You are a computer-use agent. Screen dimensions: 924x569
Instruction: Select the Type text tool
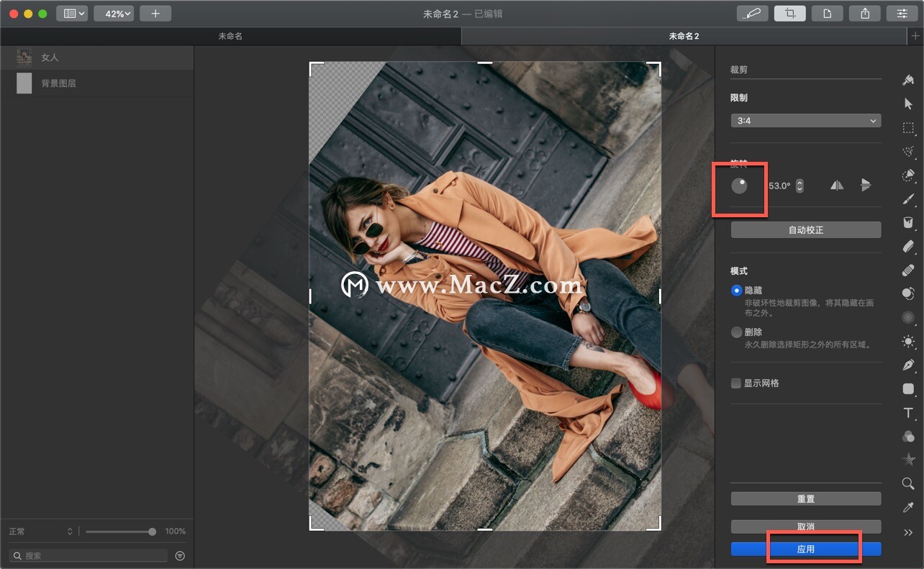pos(908,412)
